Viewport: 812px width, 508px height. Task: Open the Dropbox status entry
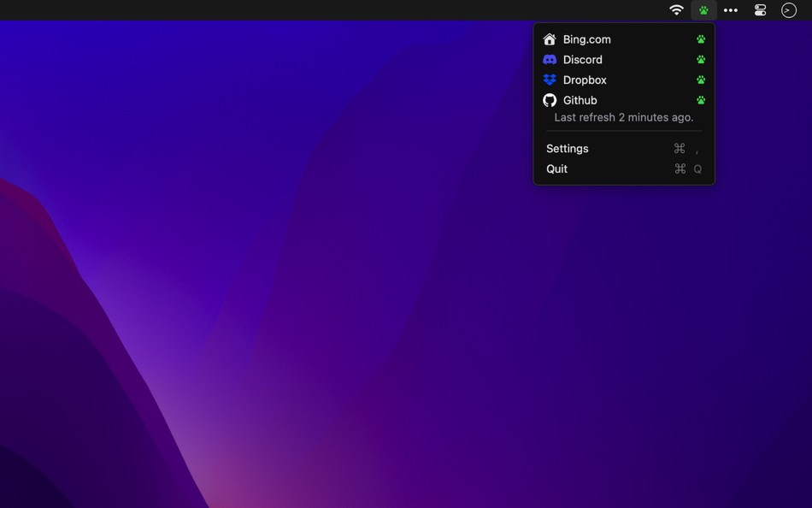coord(585,80)
